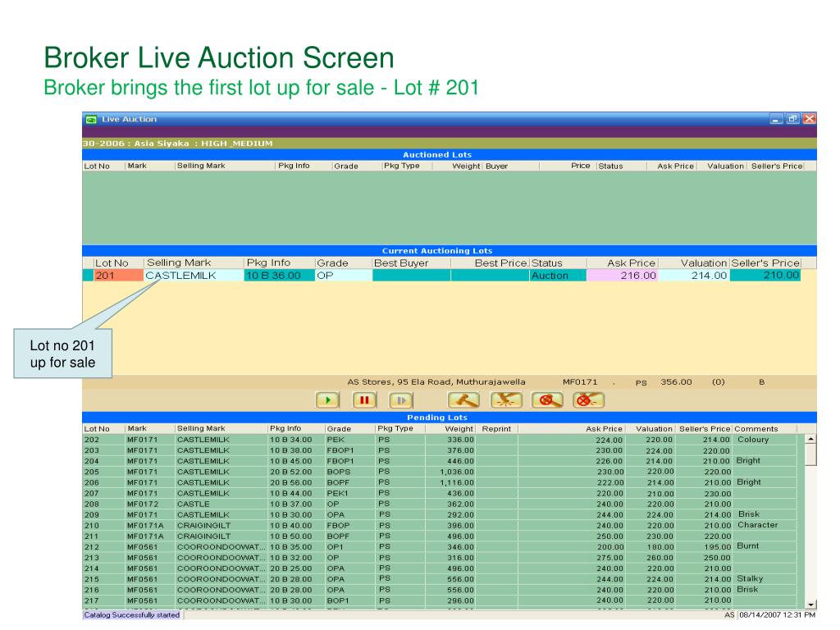
Task: Close the Live Auction window
Action: [809, 119]
